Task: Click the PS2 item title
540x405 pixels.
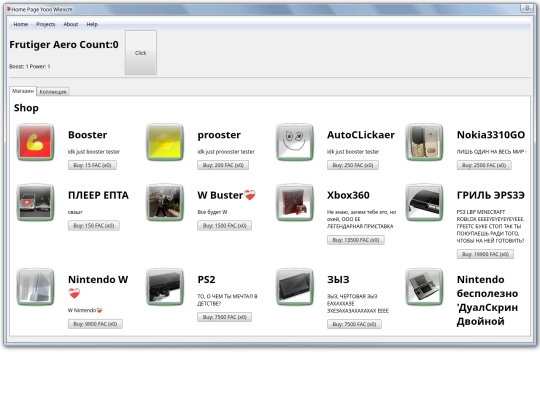Action: pos(206,279)
